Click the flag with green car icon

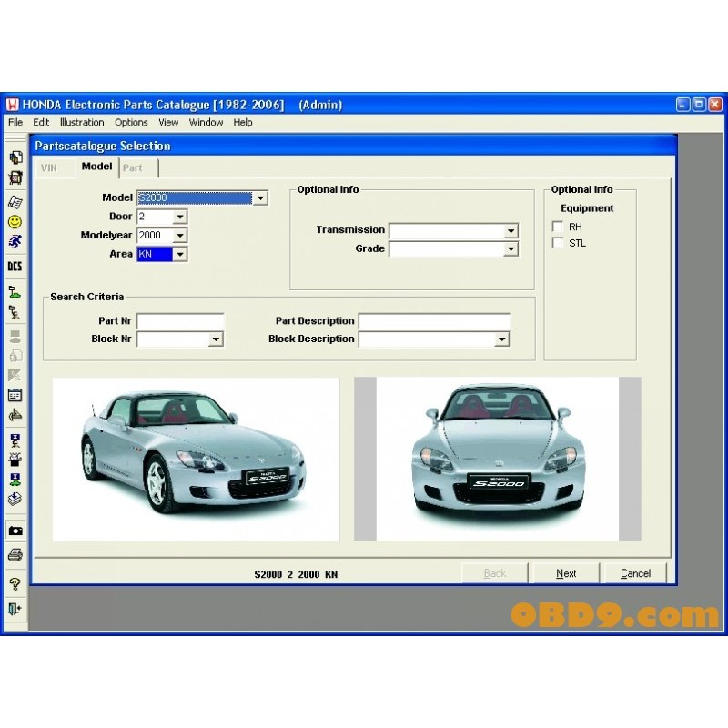pyautogui.click(x=15, y=292)
